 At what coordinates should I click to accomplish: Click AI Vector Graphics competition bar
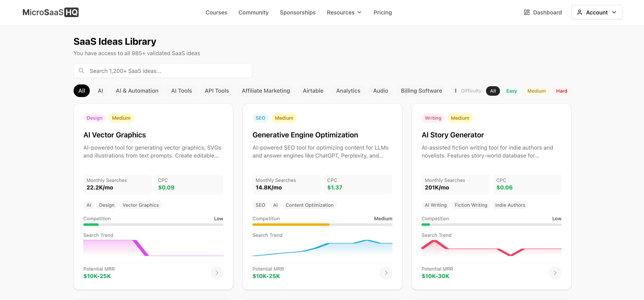153,224
